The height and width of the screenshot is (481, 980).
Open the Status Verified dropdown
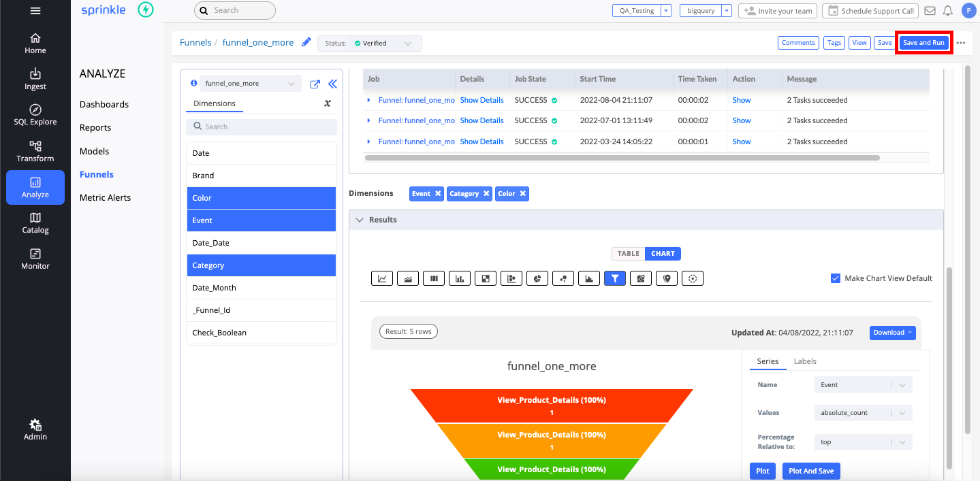click(x=370, y=44)
